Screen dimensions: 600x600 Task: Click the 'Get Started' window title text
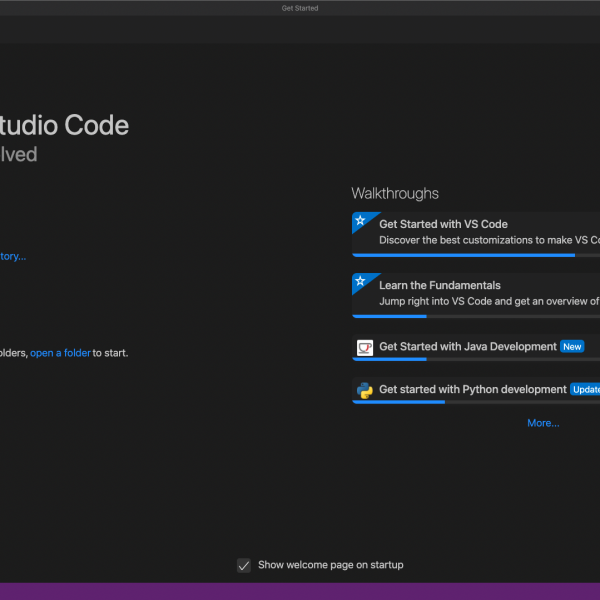click(x=300, y=8)
